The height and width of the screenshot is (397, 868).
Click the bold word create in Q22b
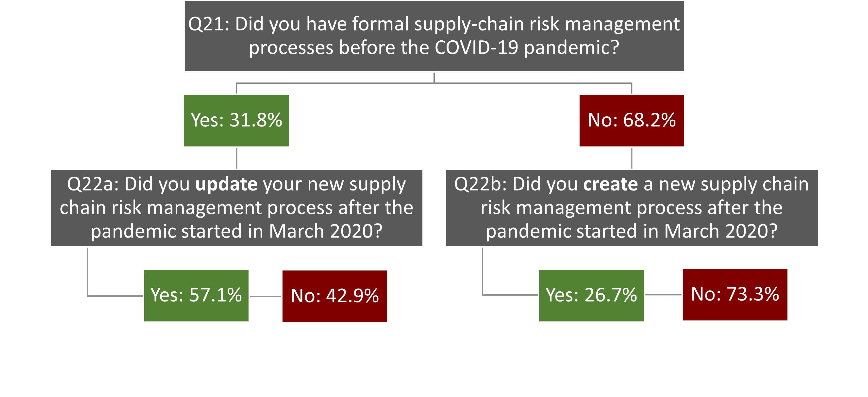pyautogui.click(x=611, y=184)
